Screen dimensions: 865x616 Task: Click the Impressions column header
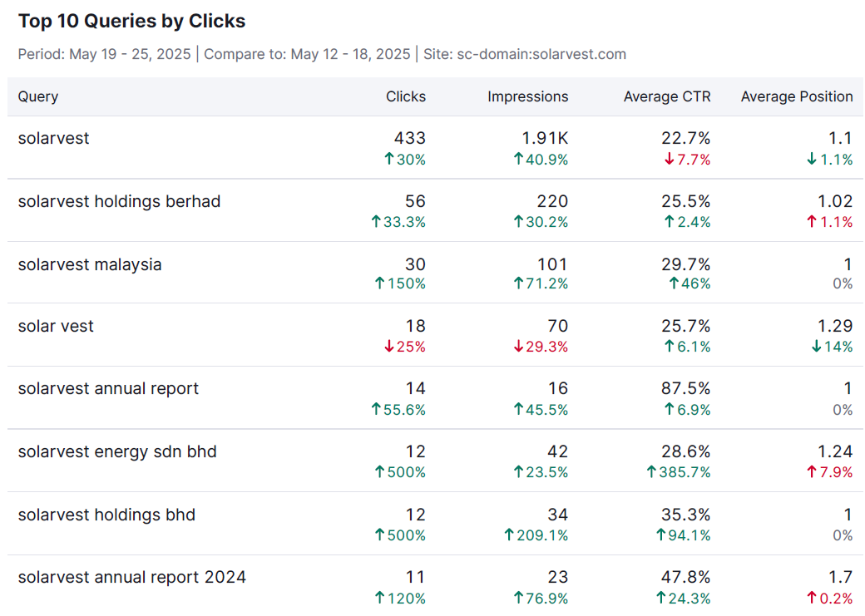[527, 96]
